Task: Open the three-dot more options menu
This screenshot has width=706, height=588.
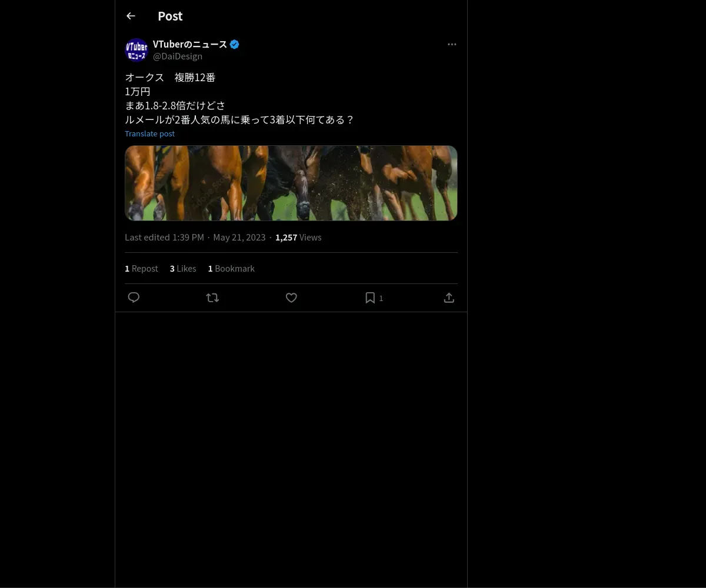Action: [x=452, y=44]
